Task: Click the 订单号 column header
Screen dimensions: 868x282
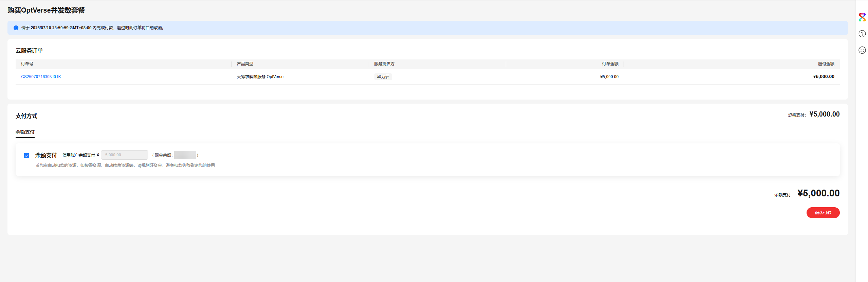Action: click(27, 64)
